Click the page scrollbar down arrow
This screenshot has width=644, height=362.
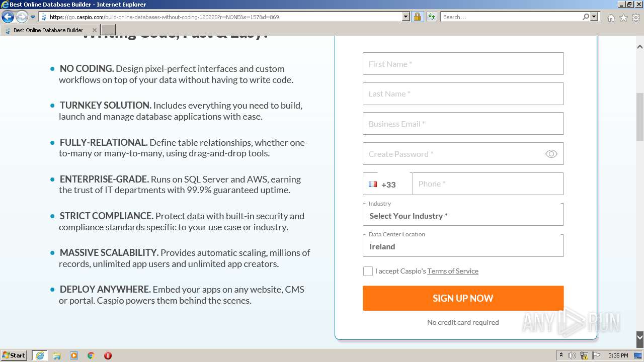[640, 337]
